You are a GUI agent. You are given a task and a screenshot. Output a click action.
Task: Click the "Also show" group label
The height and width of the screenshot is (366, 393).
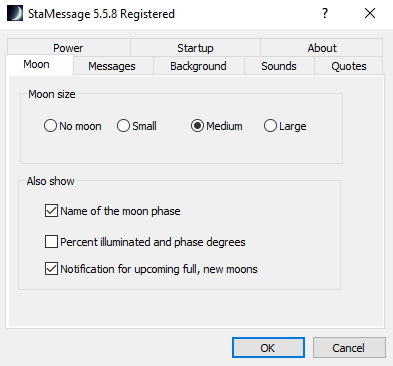(x=50, y=181)
